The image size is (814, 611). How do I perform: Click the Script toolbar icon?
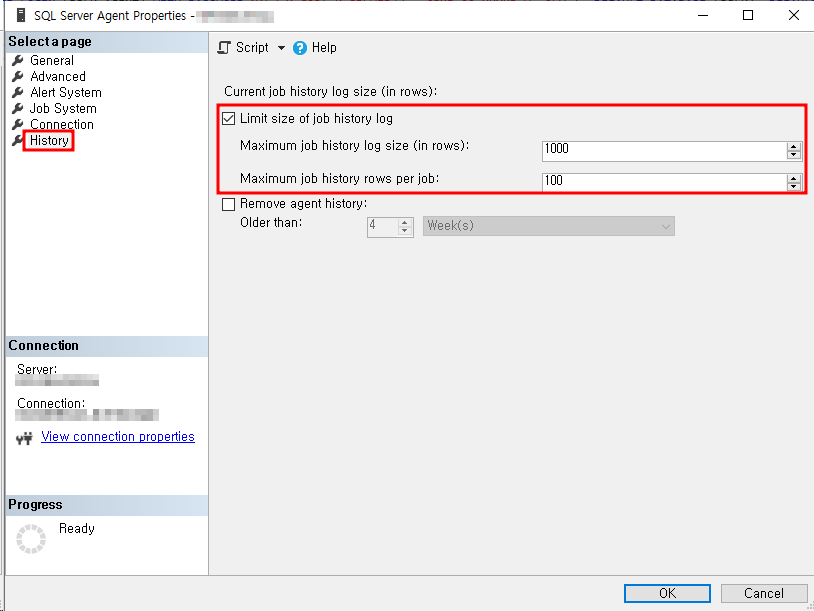[x=224, y=48]
